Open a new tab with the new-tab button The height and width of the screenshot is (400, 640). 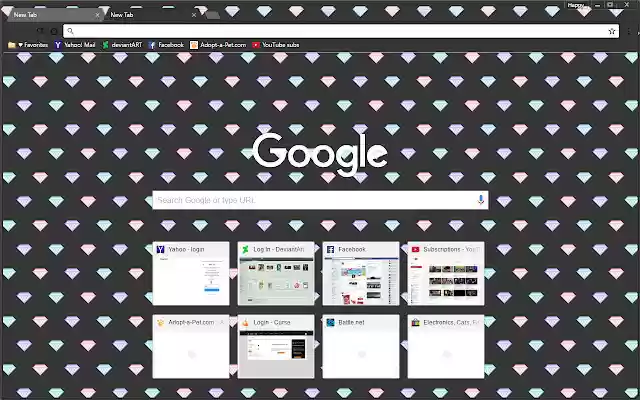[212, 15]
